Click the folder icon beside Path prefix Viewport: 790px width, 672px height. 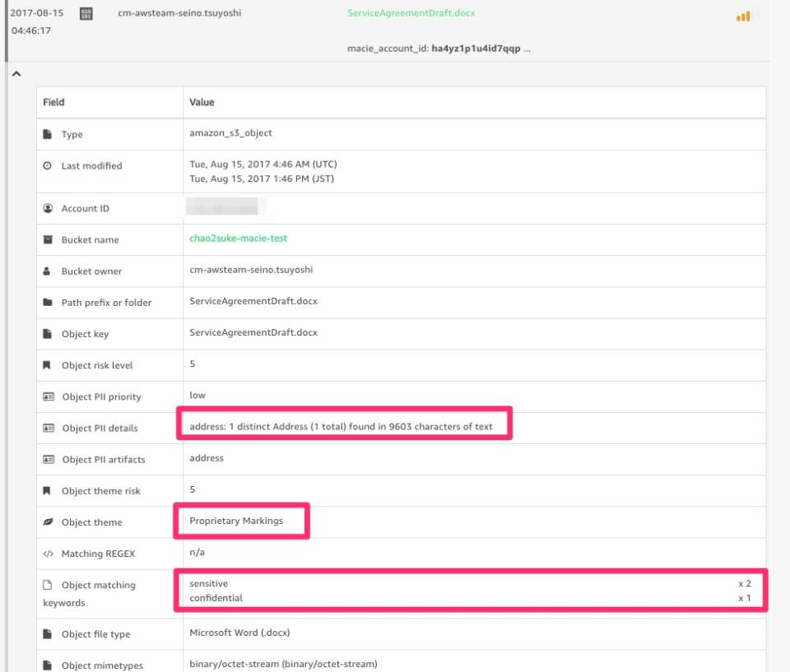(48, 302)
